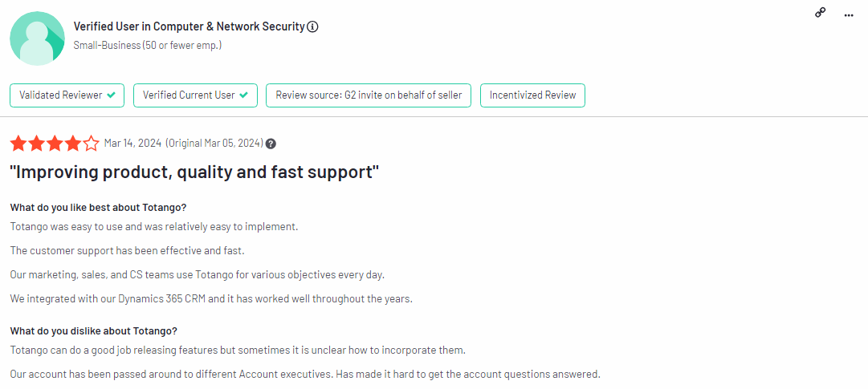Click the copy link chain icon
Screen dimensions: 868x389
(820, 13)
